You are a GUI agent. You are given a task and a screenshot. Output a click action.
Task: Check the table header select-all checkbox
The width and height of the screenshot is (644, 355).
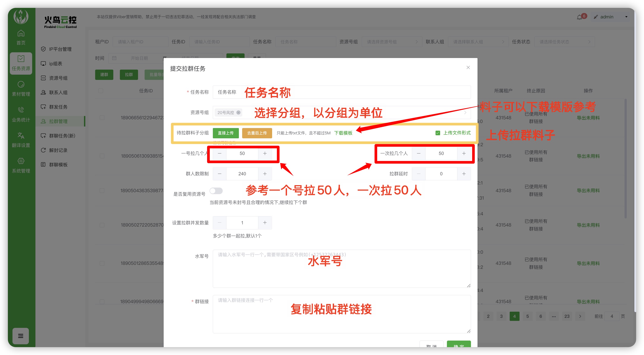click(x=101, y=91)
